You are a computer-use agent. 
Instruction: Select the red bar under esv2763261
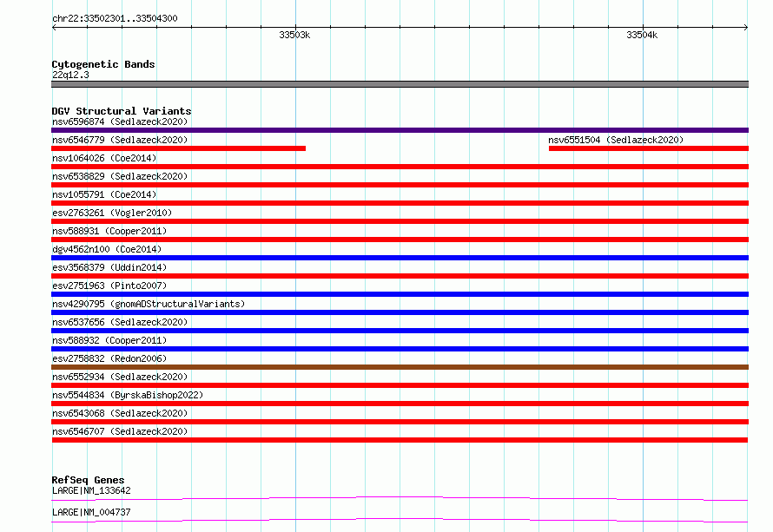[x=400, y=221]
